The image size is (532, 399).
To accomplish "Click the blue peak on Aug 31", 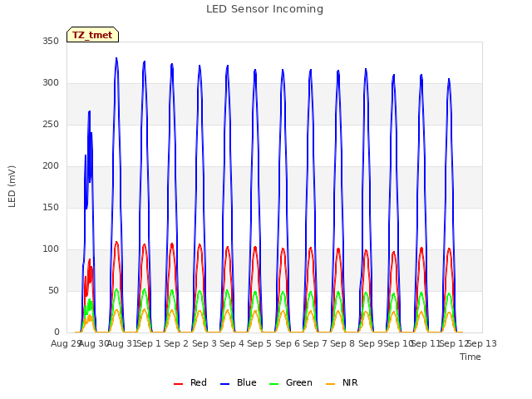I will [x=116, y=59].
